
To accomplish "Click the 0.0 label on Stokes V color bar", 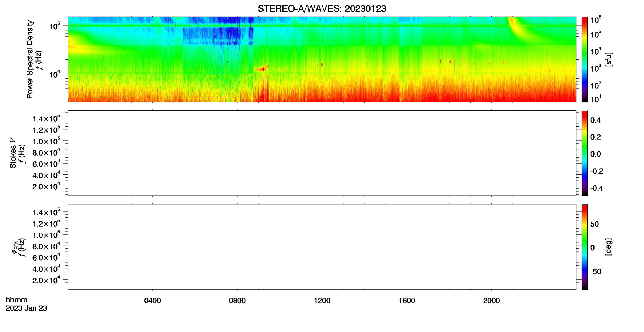I will (596, 154).
